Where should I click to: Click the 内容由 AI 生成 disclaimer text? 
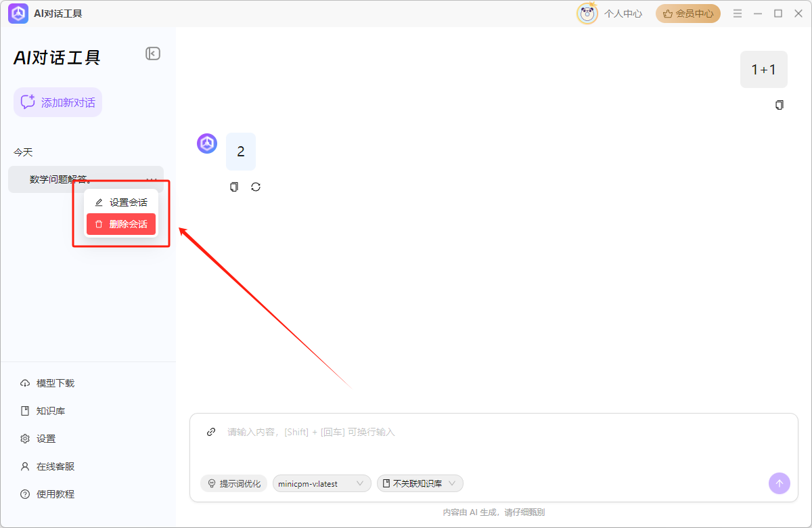(x=494, y=512)
